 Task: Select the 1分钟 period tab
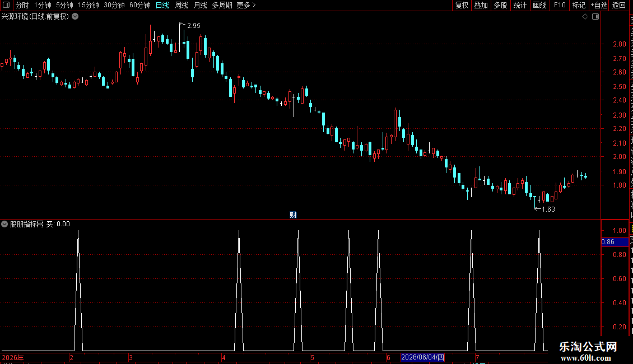[43, 5]
